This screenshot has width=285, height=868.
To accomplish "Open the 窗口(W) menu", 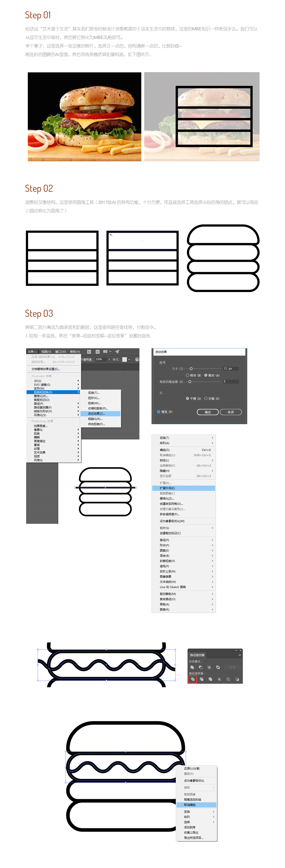I will coord(61,351).
